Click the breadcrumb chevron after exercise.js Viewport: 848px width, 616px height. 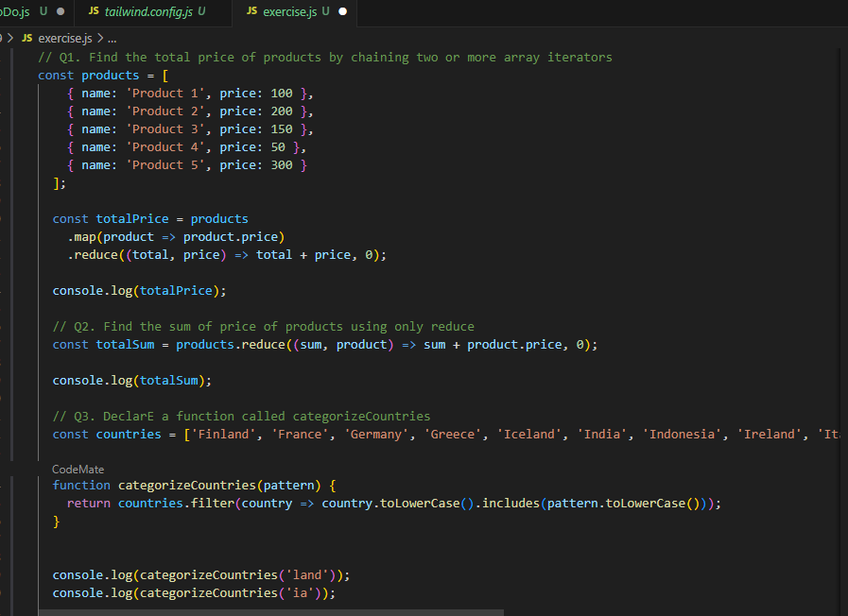(x=100, y=39)
